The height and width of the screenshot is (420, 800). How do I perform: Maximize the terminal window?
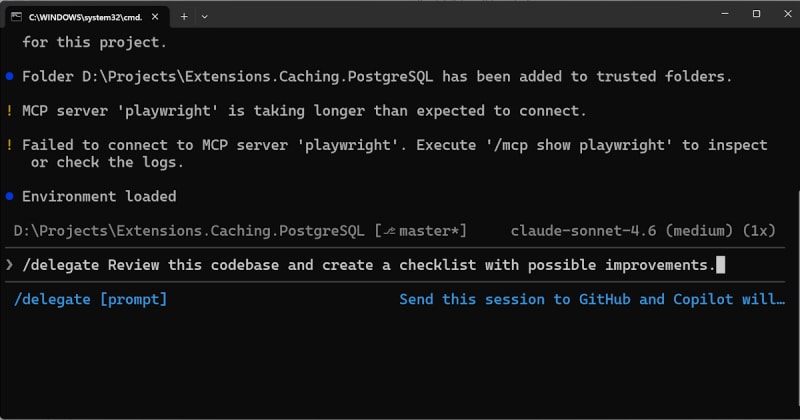click(x=756, y=14)
